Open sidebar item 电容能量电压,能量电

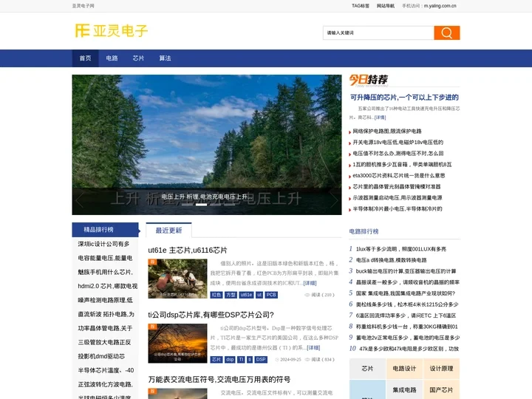pyautogui.click(x=105, y=258)
